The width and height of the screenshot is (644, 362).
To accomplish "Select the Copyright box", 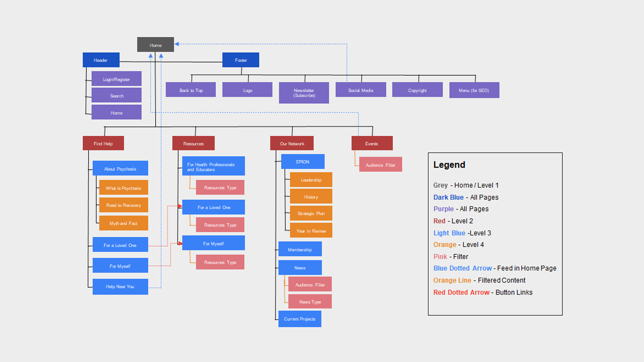I will coord(417,90).
